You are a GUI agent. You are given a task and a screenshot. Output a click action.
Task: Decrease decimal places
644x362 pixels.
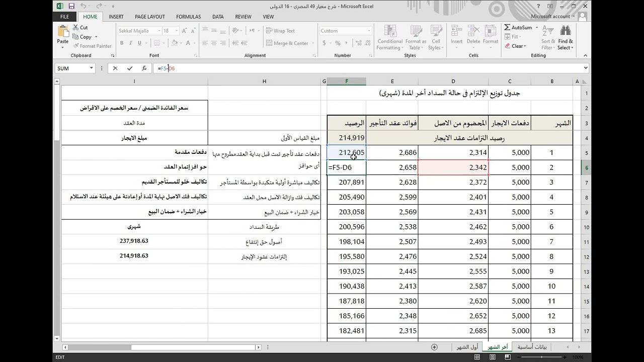point(367,43)
